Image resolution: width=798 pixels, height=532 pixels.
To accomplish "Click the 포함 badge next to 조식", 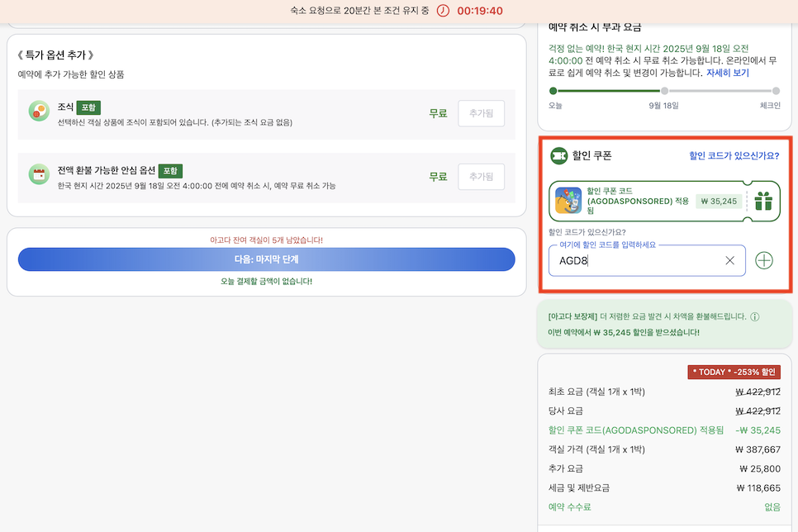I will coord(88,107).
